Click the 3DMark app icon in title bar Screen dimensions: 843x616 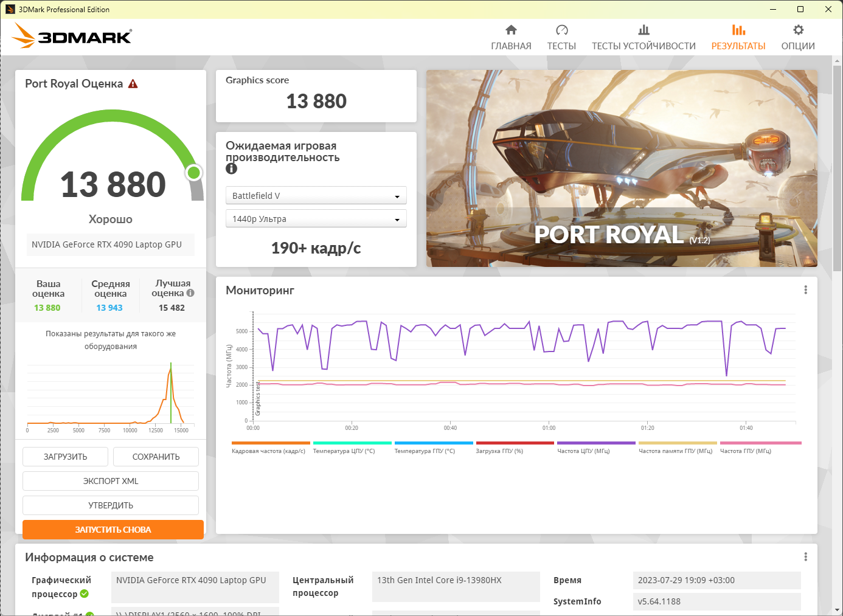click(x=10, y=9)
